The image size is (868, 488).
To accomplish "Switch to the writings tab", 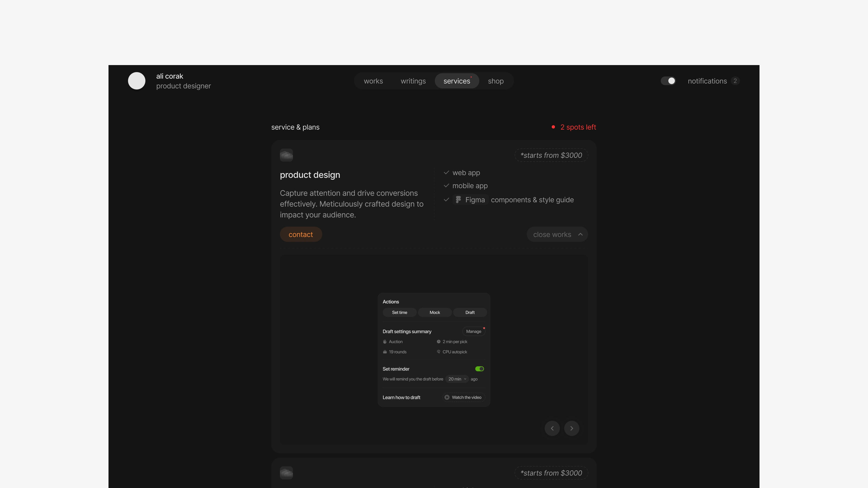I will (413, 81).
